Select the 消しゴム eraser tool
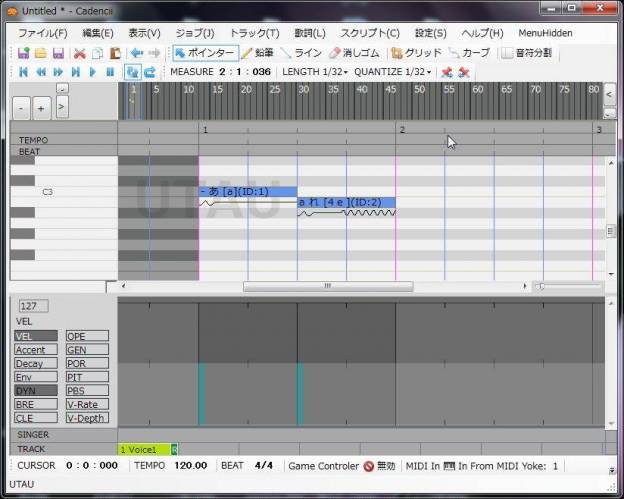This screenshot has height=499, width=624. point(355,53)
